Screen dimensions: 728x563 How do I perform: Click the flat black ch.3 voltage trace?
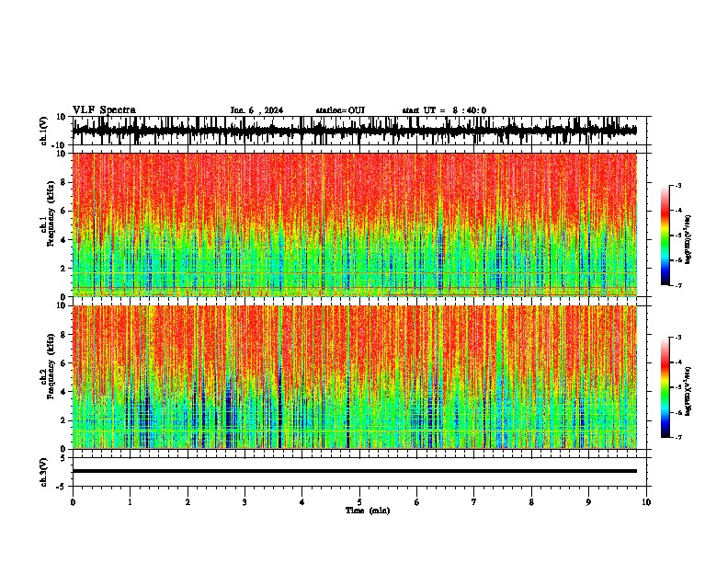354,471
